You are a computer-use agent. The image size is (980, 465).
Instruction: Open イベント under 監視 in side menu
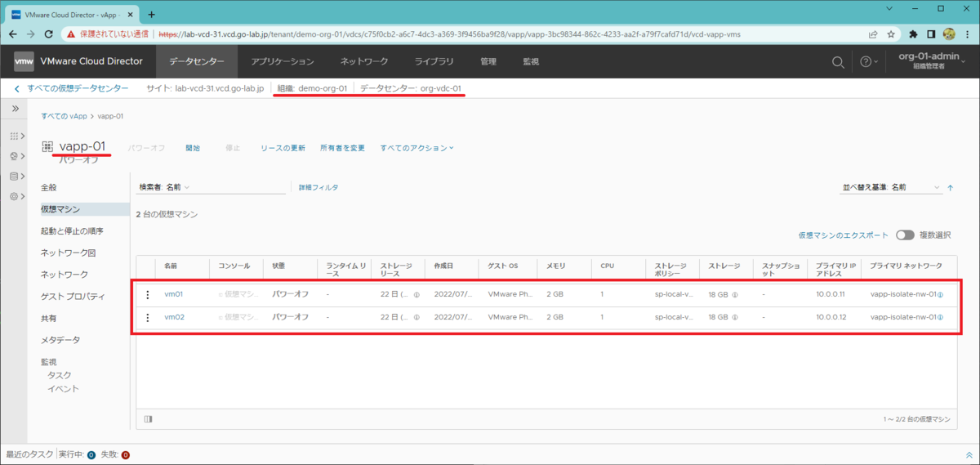click(x=63, y=389)
